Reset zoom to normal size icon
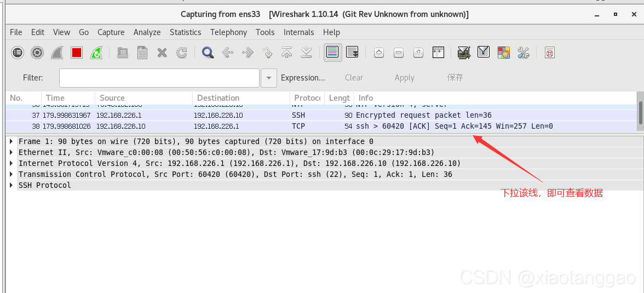 [418, 53]
